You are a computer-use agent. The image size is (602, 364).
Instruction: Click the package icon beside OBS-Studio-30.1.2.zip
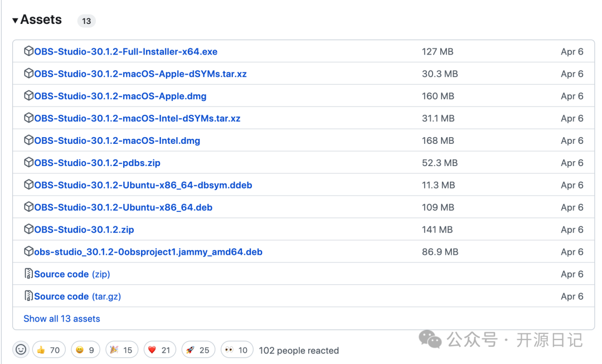pos(29,229)
